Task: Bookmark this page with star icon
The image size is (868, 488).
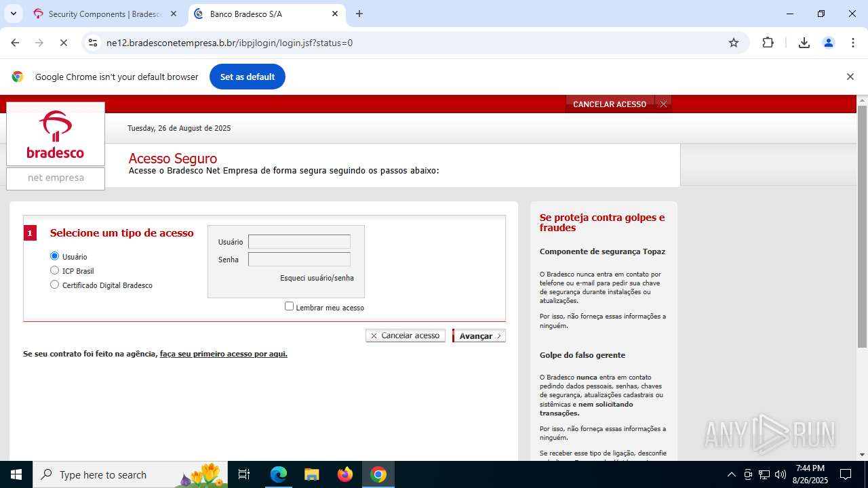Action: click(734, 43)
